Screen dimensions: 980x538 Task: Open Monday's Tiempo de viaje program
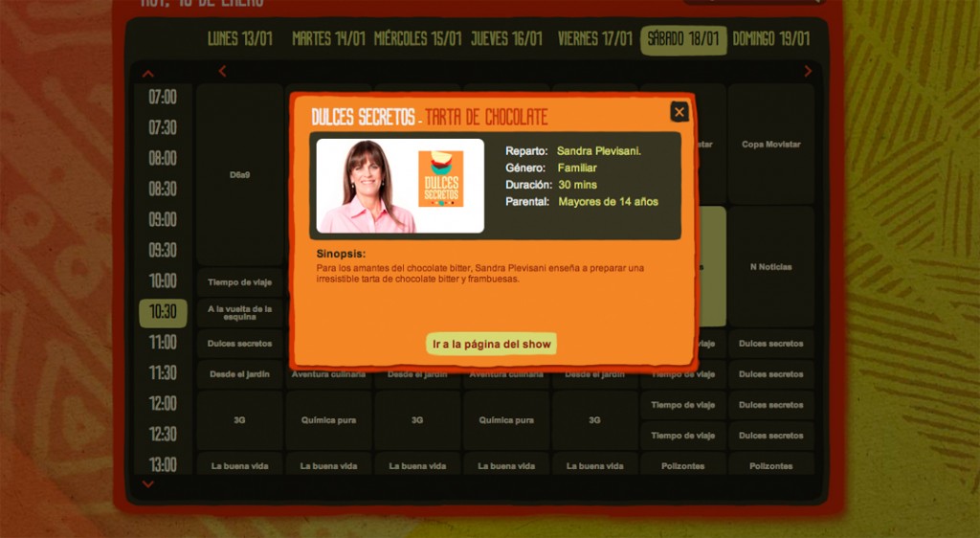(239, 282)
